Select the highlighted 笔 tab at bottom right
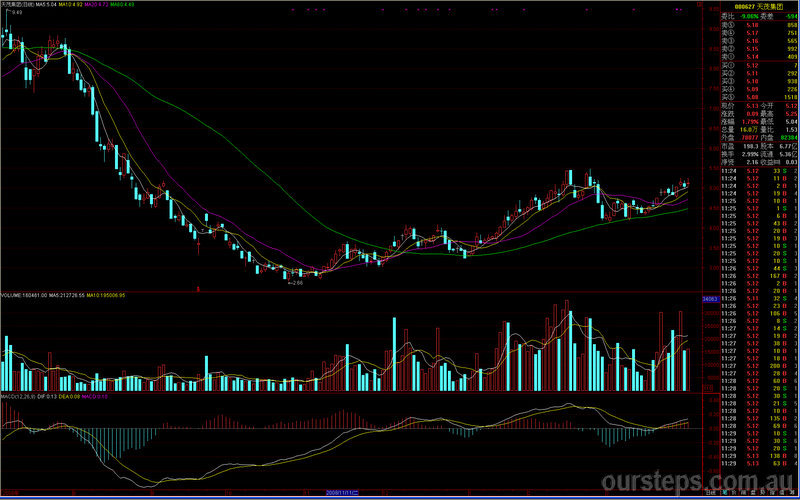Image resolution: width=800 pixels, height=500 pixels. coord(724,493)
